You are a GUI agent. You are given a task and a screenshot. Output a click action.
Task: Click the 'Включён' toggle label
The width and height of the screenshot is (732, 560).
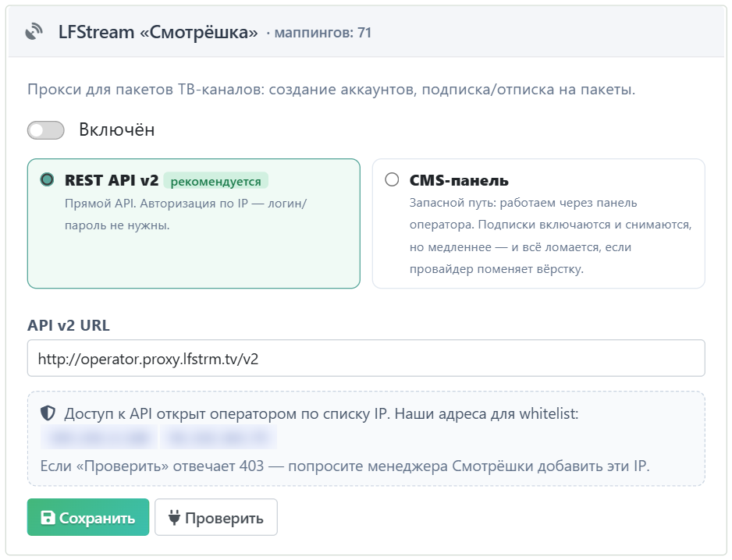117,129
